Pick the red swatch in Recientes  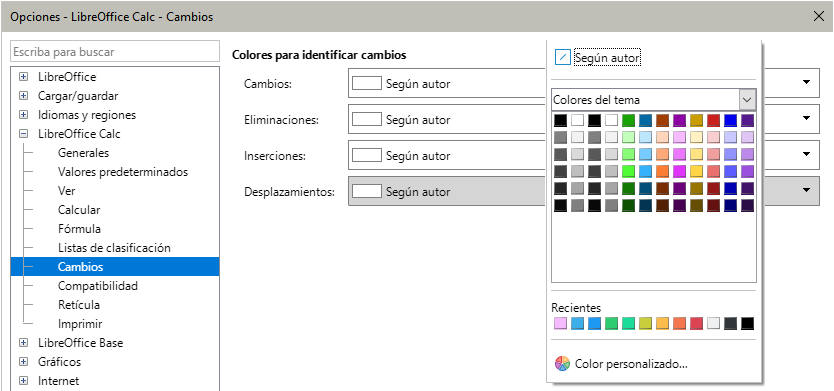point(696,323)
